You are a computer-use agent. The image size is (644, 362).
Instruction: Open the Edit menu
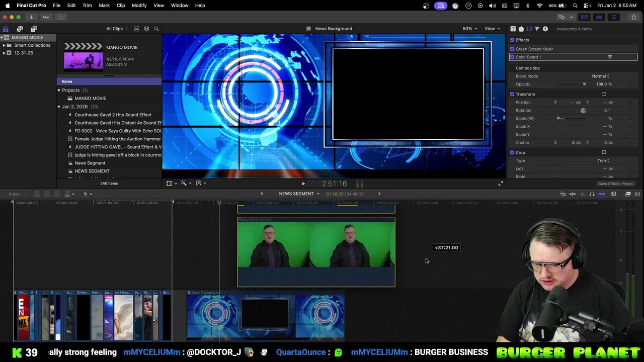point(71,5)
